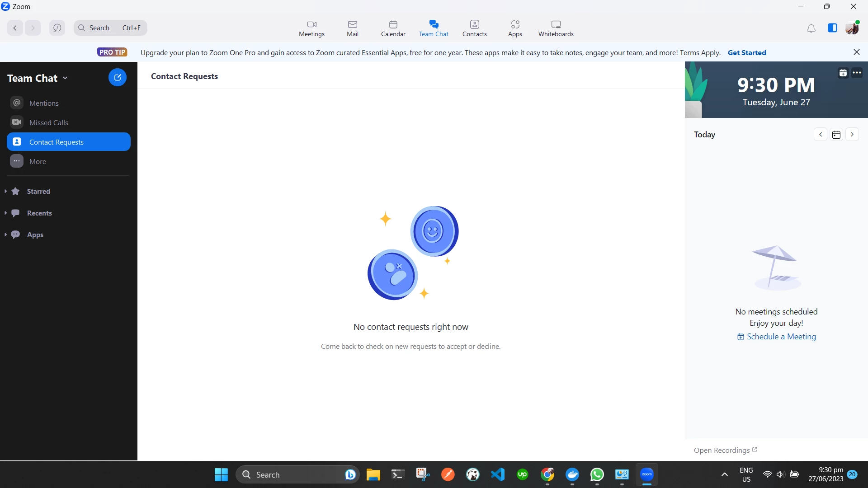Click the compose new chat icon
The image size is (868, 488).
click(117, 77)
